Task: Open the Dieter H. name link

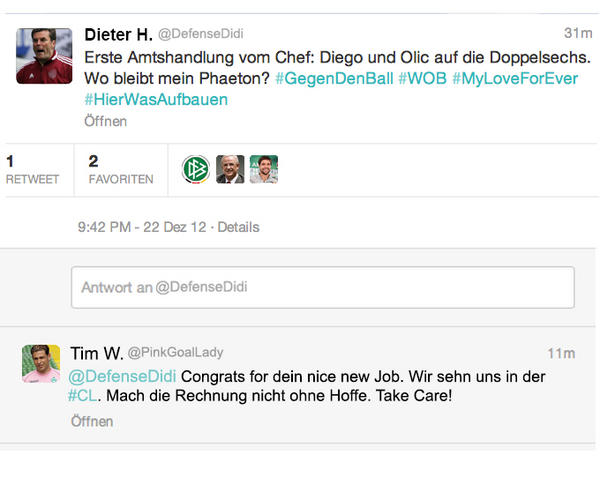Action: click(x=119, y=34)
